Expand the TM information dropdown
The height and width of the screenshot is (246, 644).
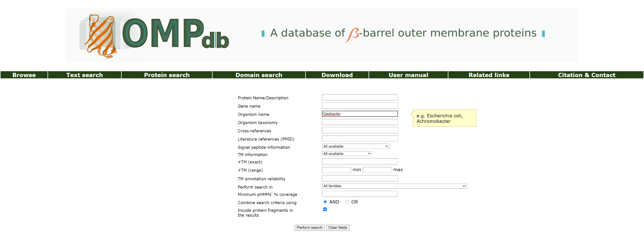click(x=347, y=154)
